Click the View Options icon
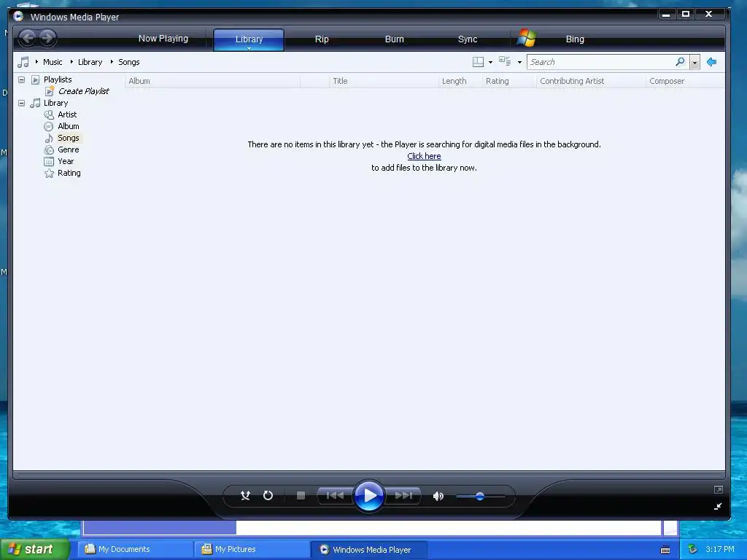 505,61
